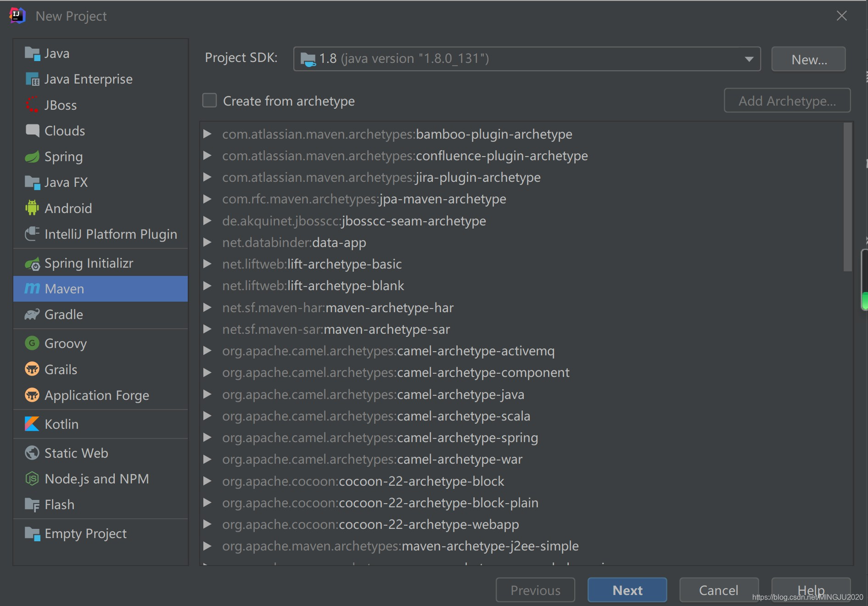Expand camel-archetype-activemq node
Viewport: 868px width, 606px height.
tap(207, 351)
